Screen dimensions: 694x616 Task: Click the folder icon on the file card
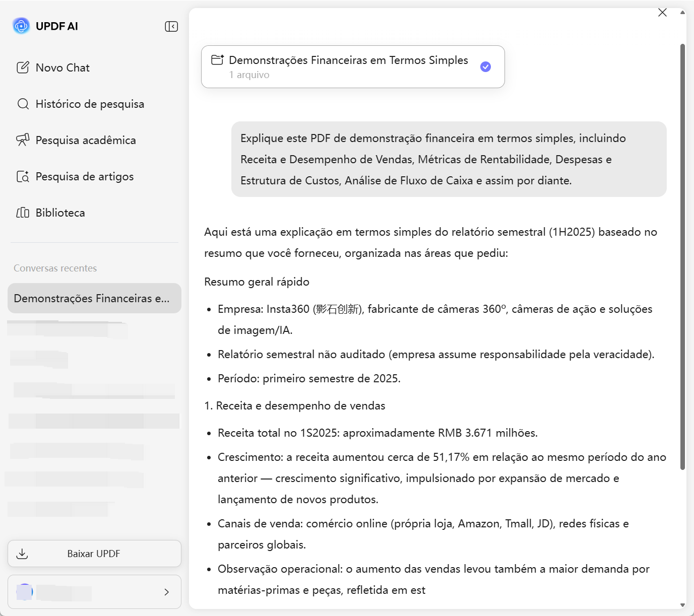pos(217,59)
